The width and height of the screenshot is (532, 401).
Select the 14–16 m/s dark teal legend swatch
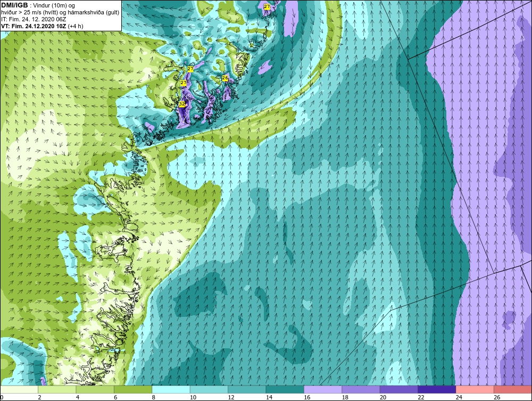point(285,389)
